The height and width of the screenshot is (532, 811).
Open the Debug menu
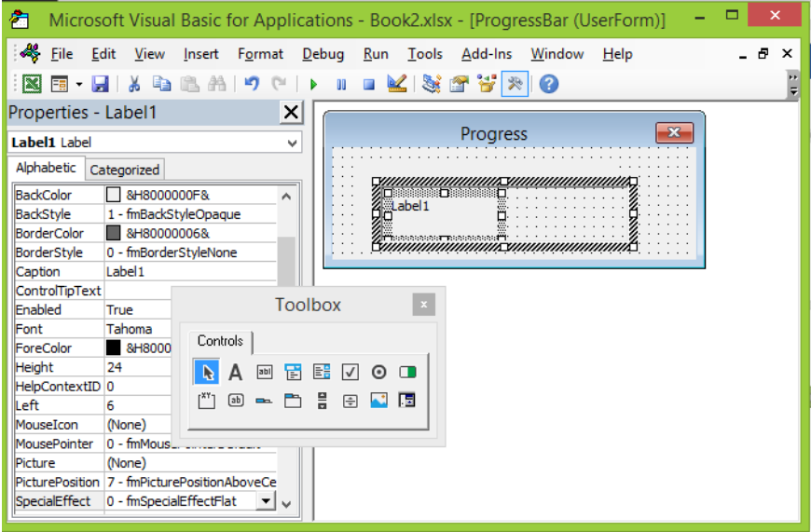click(x=323, y=54)
